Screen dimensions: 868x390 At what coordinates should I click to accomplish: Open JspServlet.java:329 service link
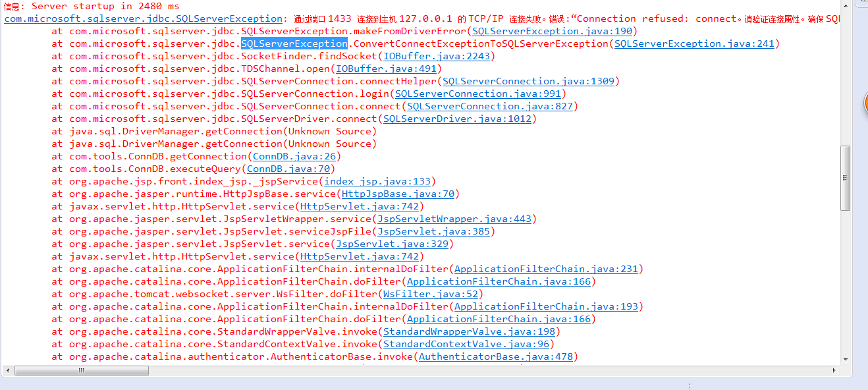pos(392,244)
